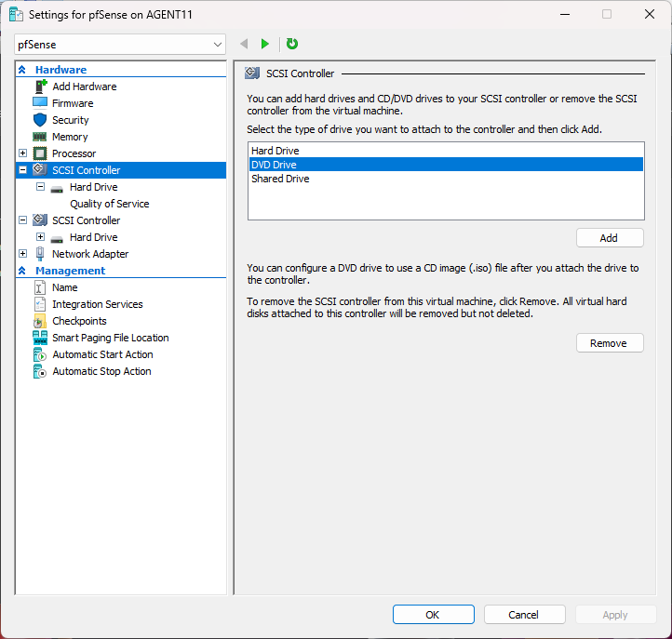Viewport: 672px width, 639px height.
Task: Expand the Network Adapter tree node
Action: point(23,254)
